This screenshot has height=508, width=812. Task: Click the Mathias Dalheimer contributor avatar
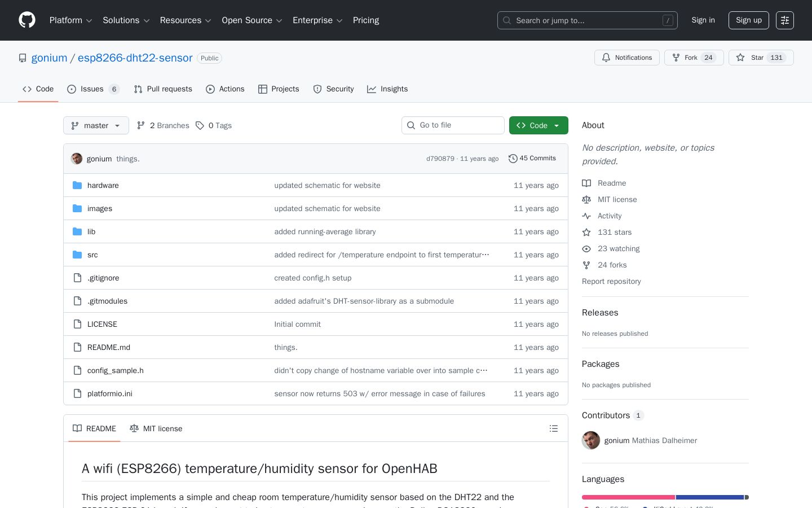pyautogui.click(x=591, y=440)
